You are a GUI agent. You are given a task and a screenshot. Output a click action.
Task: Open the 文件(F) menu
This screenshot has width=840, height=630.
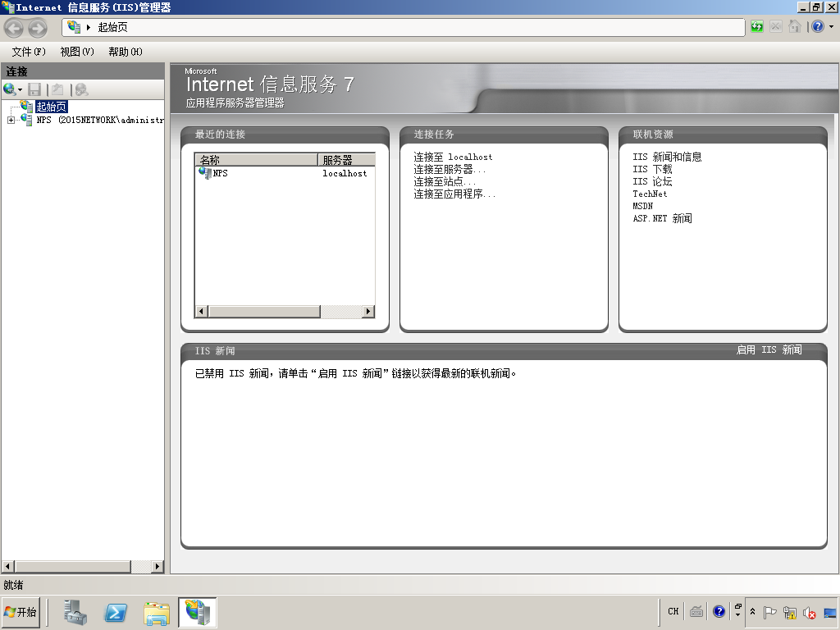tap(29, 52)
